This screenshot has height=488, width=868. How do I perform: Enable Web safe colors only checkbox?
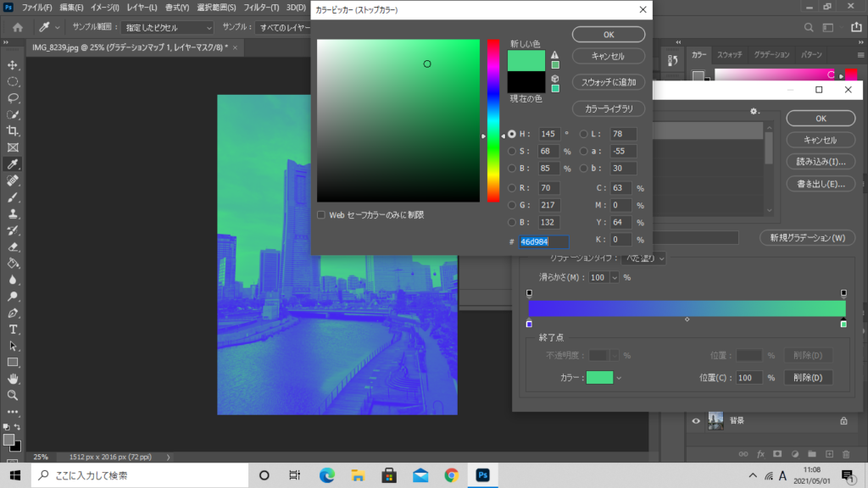[321, 214]
